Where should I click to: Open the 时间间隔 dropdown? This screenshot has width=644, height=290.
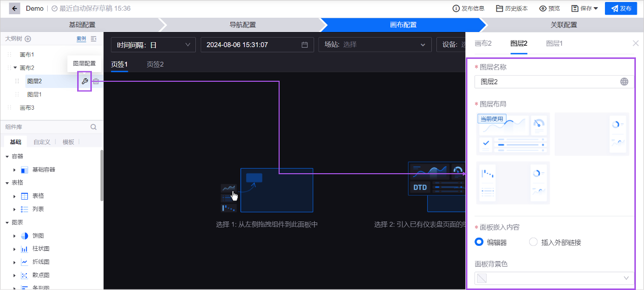(x=153, y=45)
